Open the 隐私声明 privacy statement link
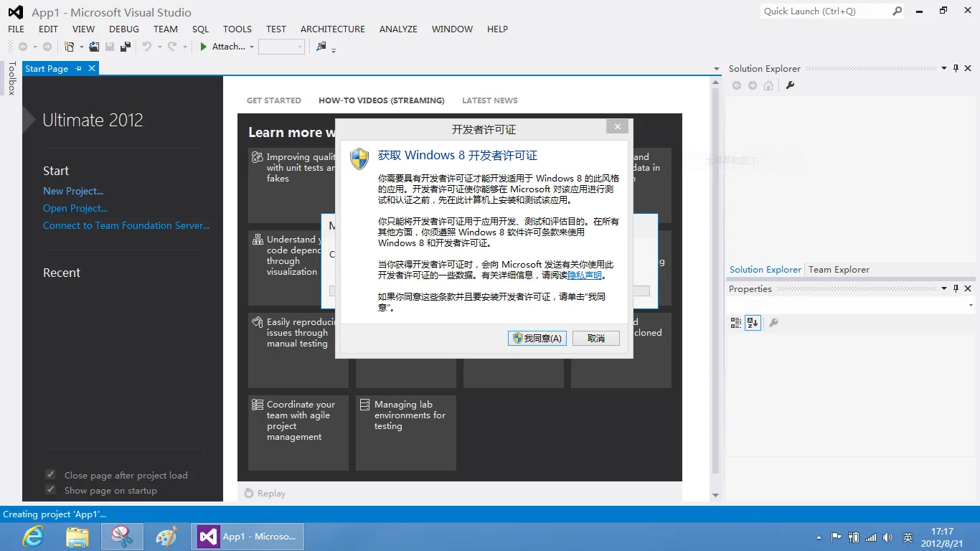The image size is (980, 551). click(x=585, y=275)
